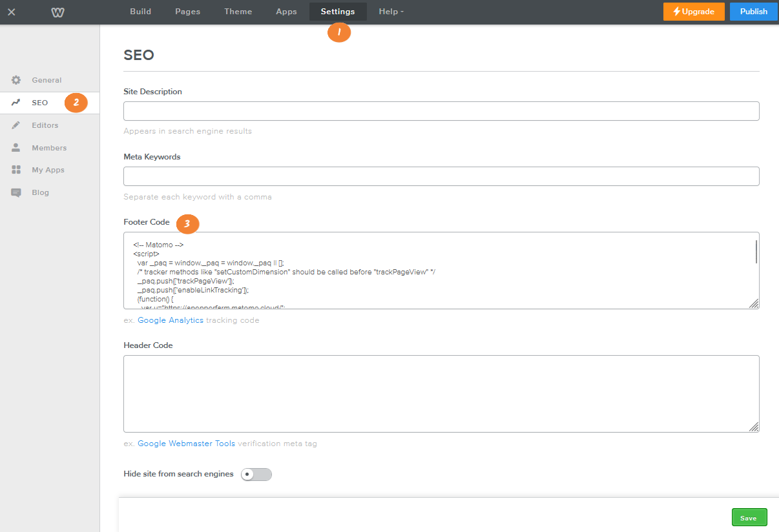Viewport: 779px width, 532px height.
Task: Open Editors via the pencil icon
Action: click(x=16, y=125)
